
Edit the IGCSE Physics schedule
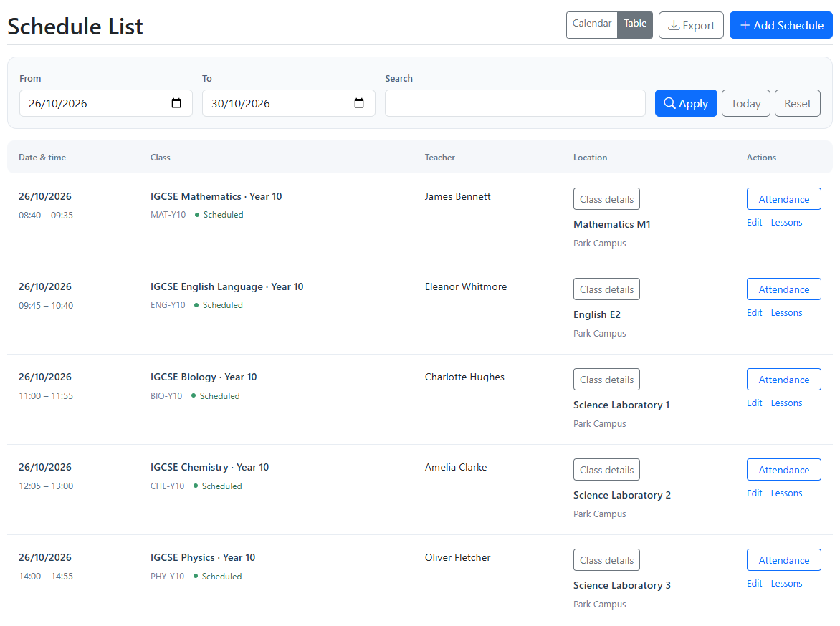pos(754,584)
